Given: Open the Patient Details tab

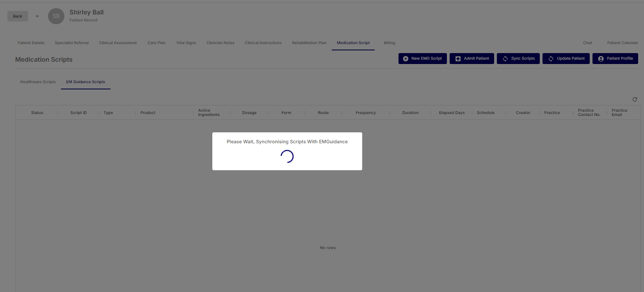Looking at the screenshot, I should click(31, 43).
